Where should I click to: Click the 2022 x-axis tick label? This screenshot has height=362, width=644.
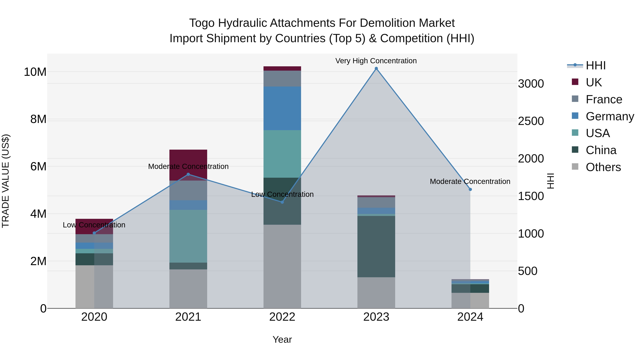tap(282, 317)
